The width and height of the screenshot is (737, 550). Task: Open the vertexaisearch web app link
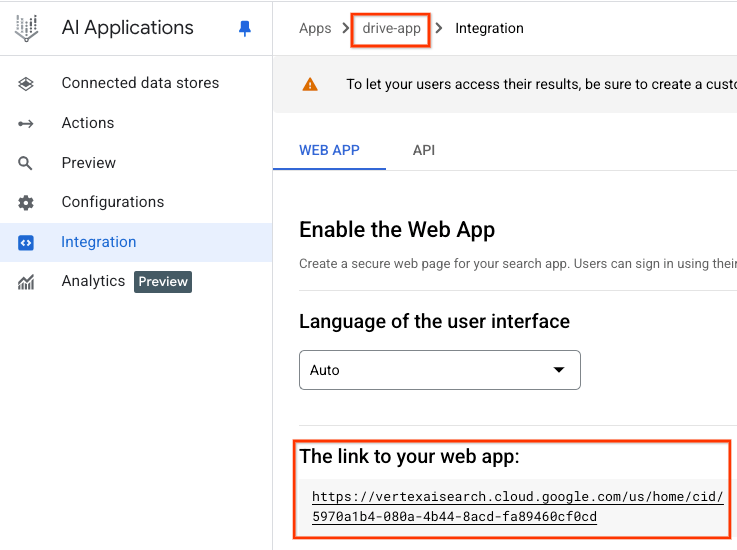(517, 506)
